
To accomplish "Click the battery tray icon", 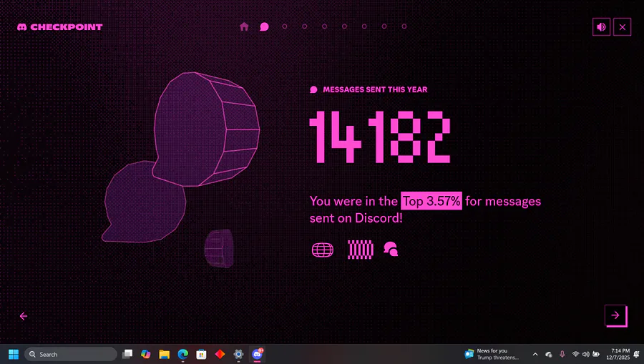I will pos(596,354).
